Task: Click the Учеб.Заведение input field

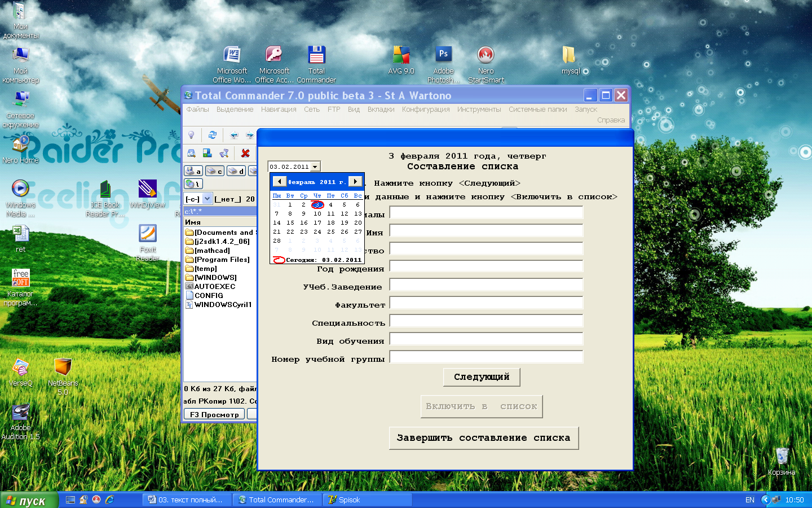Action: pos(486,284)
